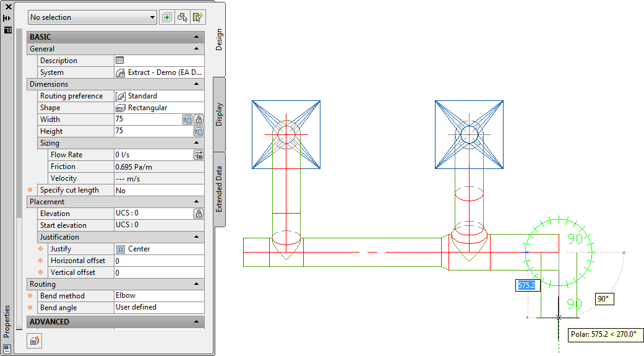This screenshot has width=644, height=356.
Task: Click the Width calculate size icon
Action: (x=187, y=119)
